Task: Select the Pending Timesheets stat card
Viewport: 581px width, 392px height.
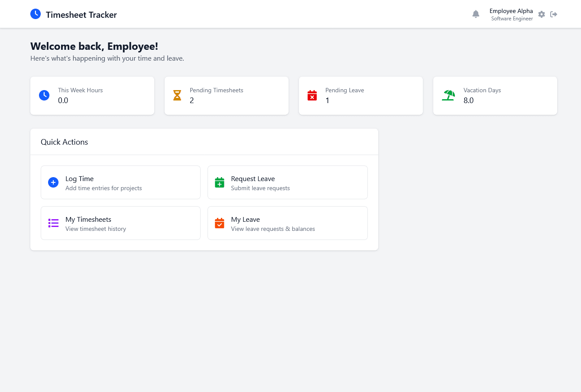Action: [x=227, y=96]
